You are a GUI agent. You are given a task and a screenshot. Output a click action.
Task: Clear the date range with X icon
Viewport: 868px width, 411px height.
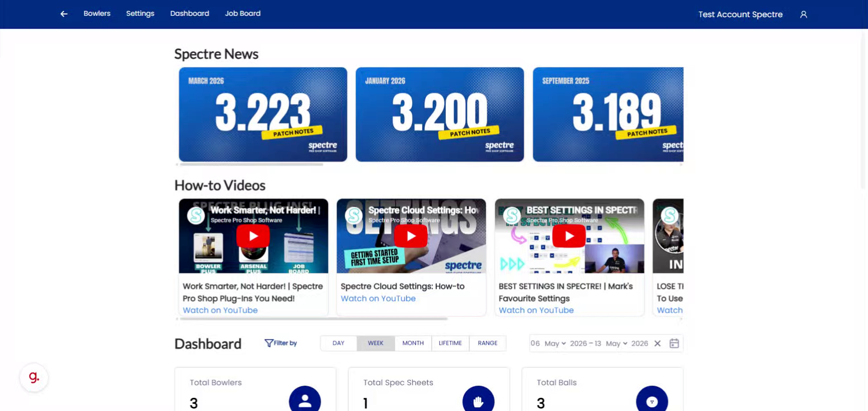click(657, 343)
